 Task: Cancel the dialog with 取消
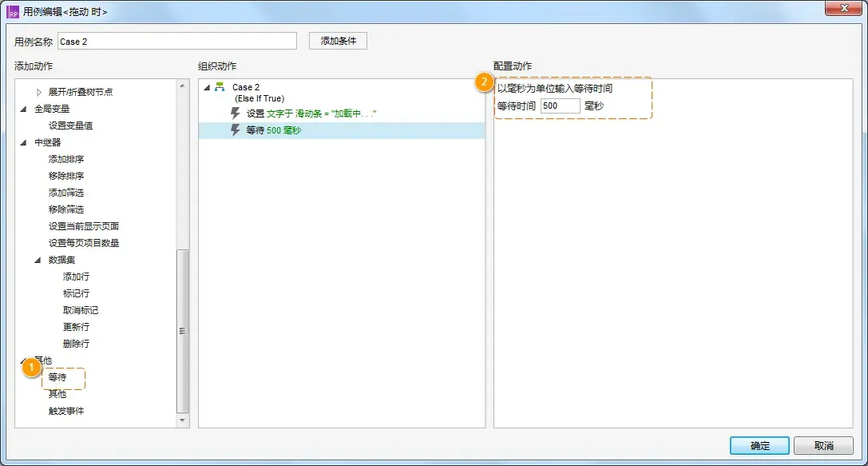pyautogui.click(x=824, y=446)
